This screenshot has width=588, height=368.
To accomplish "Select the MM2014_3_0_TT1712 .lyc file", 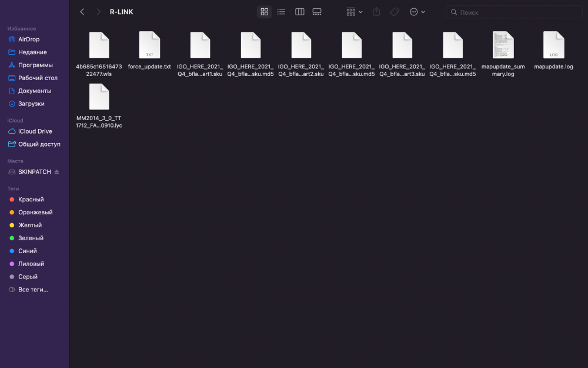I will (x=99, y=106).
